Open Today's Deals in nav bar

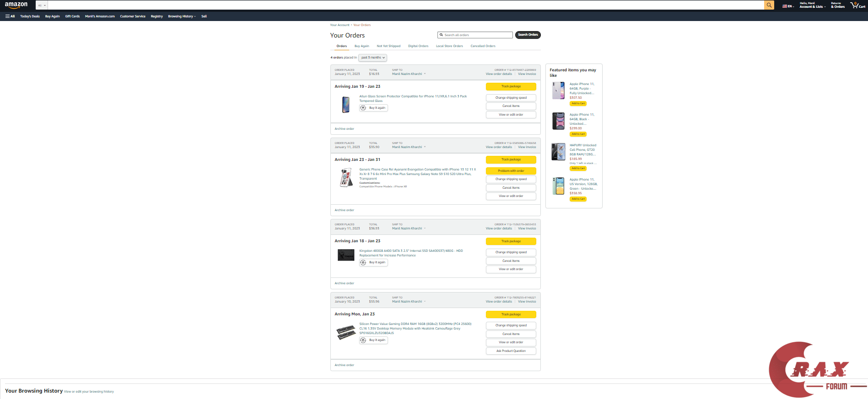click(x=30, y=16)
